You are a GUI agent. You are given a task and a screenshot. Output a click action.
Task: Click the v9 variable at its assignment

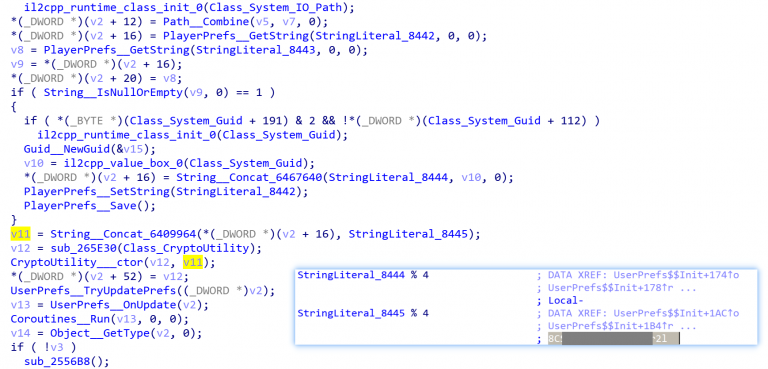[17, 65]
